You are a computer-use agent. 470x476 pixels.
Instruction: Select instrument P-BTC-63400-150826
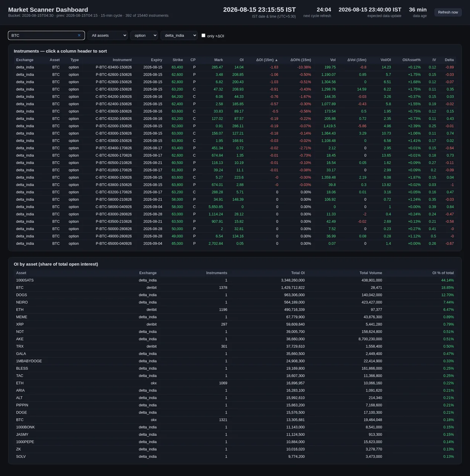tap(113, 67)
